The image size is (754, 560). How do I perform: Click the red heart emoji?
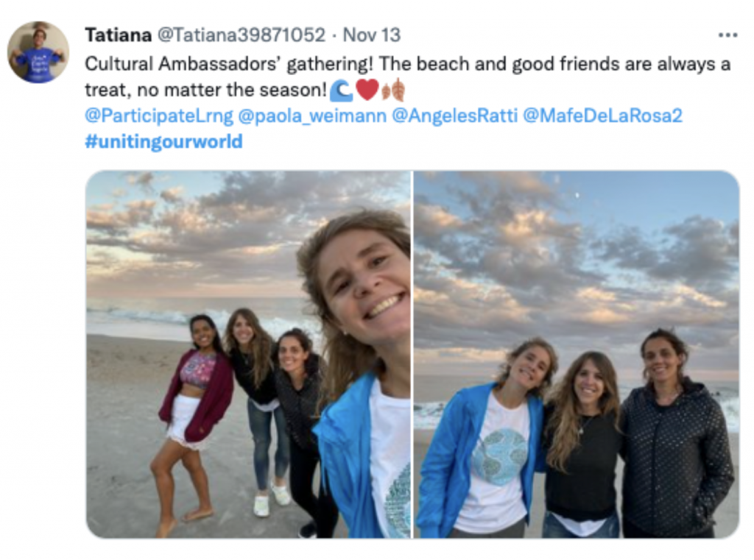point(367,90)
